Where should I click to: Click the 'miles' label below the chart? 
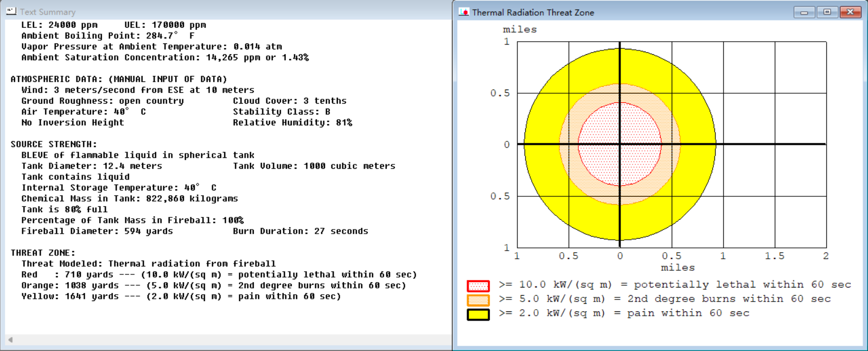click(678, 267)
